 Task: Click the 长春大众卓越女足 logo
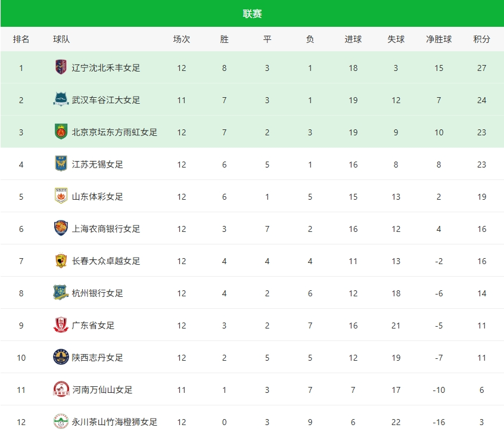[x=61, y=261]
